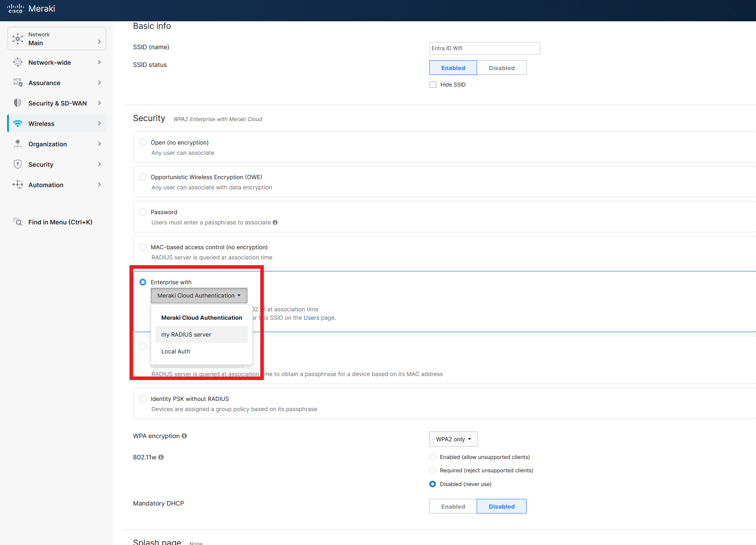Select the Password security radio button
This screenshot has width=756, height=545.
pyautogui.click(x=143, y=212)
